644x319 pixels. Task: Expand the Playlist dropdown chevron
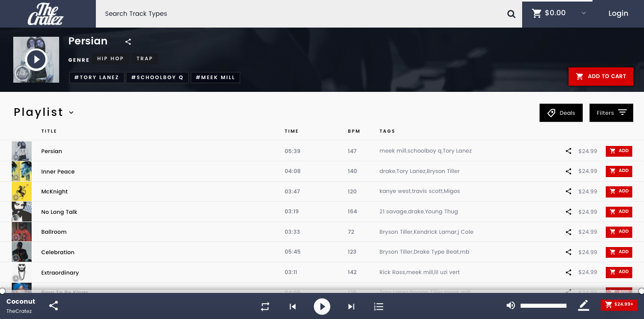71,113
